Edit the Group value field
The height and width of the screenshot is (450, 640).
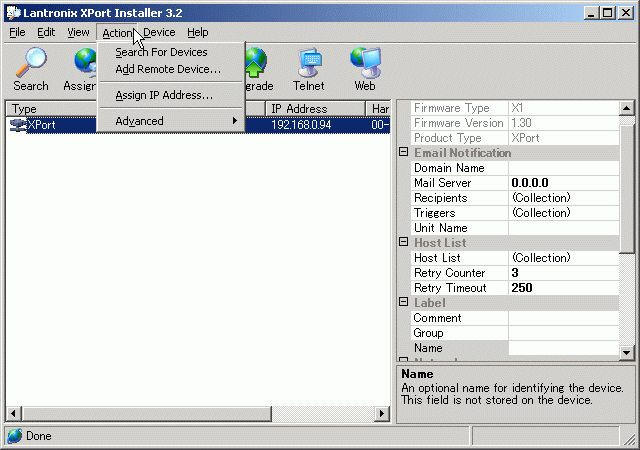(x=564, y=333)
